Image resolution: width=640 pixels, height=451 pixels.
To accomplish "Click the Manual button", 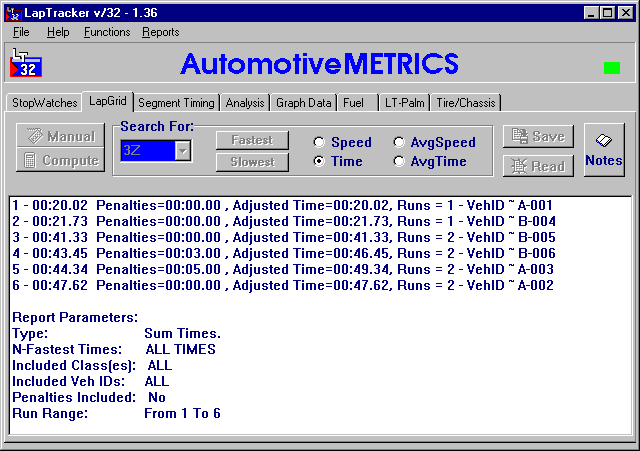I will pyautogui.click(x=60, y=136).
